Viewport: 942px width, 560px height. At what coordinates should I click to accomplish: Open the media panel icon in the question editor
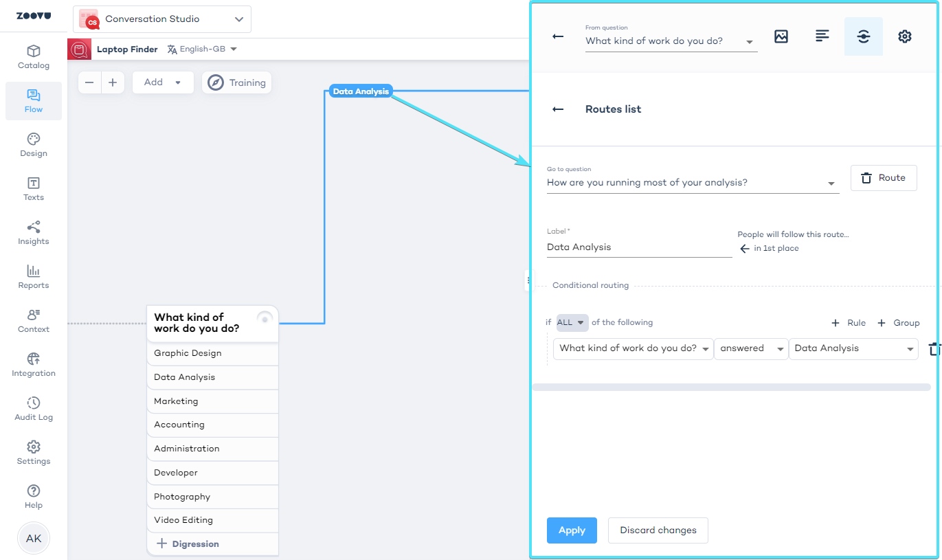coord(781,36)
